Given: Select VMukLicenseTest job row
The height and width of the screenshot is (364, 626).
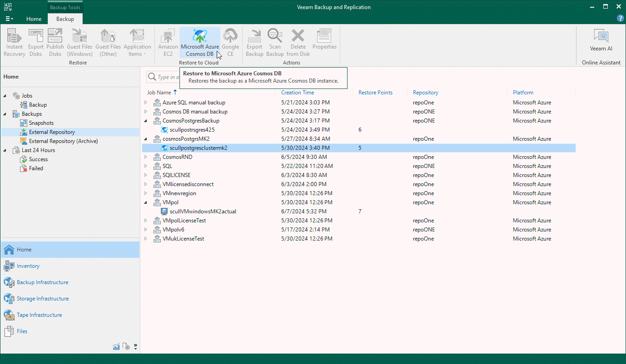Looking at the screenshot, I should click(359, 239).
